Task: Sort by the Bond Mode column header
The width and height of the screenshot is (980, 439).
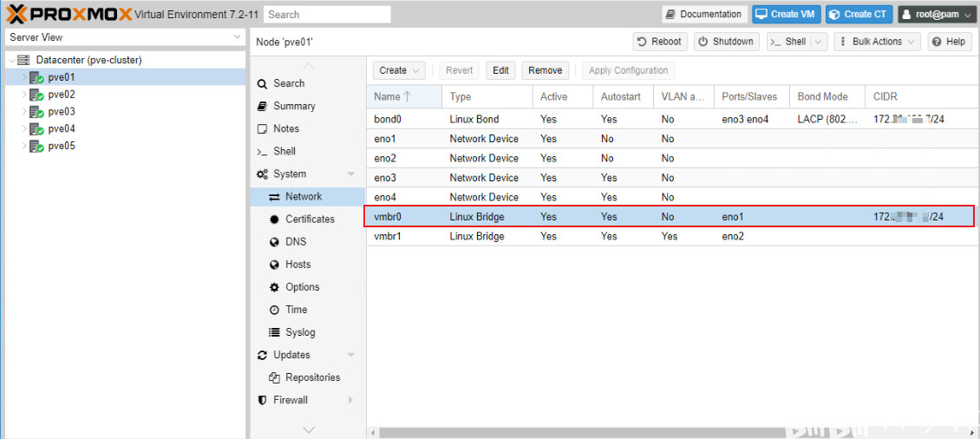Action: [826, 96]
